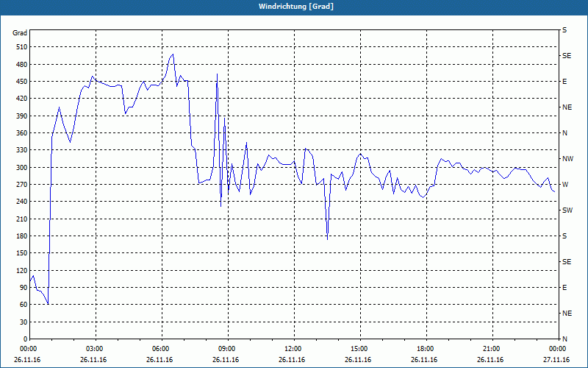This screenshot has height=368, width=588.
Task: Click the 480 y-axis value
Action: [22, 65]
